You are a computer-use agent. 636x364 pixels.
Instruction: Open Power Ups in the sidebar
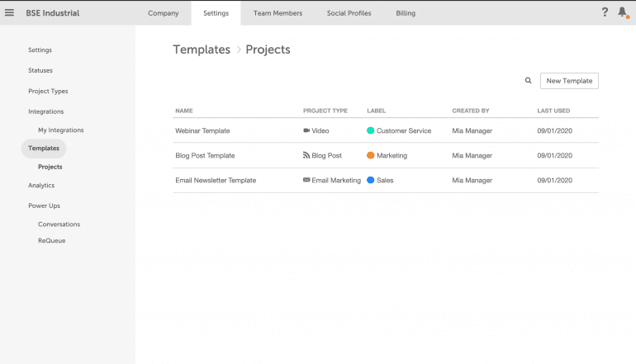point(44,206)
